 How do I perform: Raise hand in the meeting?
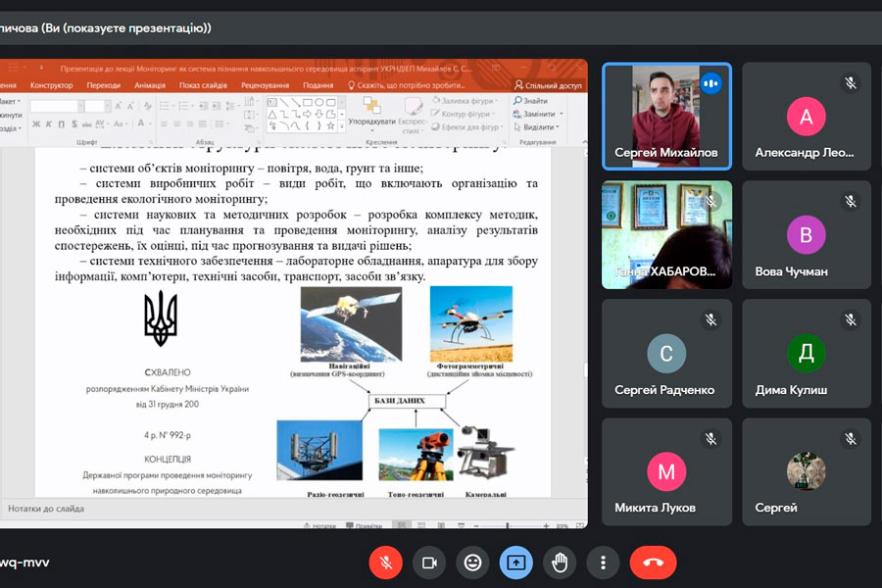coord(560,563)
